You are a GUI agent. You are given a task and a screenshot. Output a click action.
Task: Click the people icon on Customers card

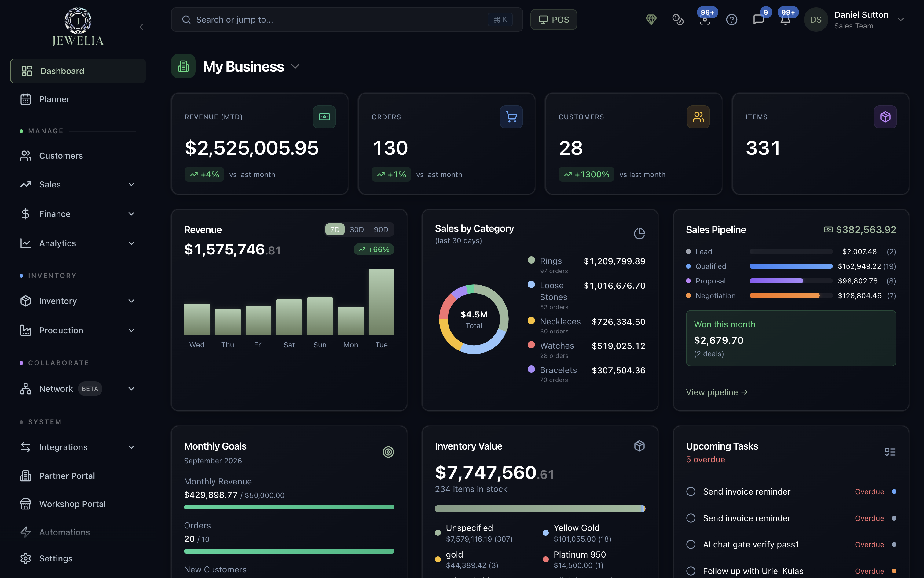698,117
